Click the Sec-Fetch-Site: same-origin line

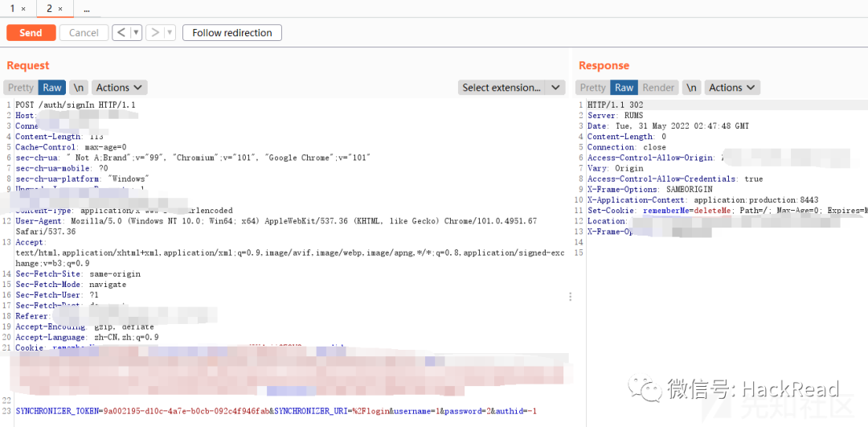(78, 273)
